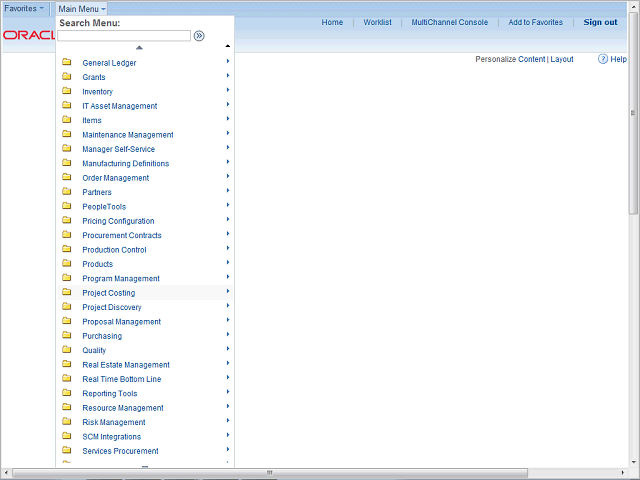Expand the Reporting Tools submenu arrow

[x=228, y=392]
